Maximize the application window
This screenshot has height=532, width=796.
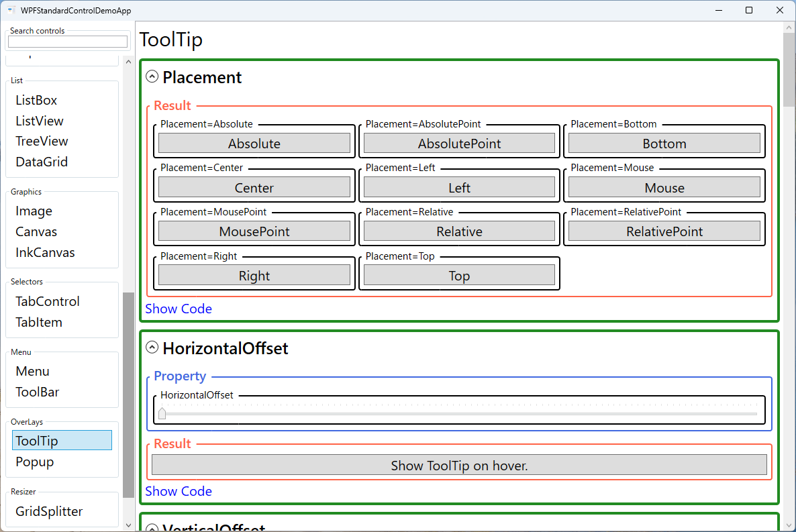pyautogui.click(x=749, y=10)
